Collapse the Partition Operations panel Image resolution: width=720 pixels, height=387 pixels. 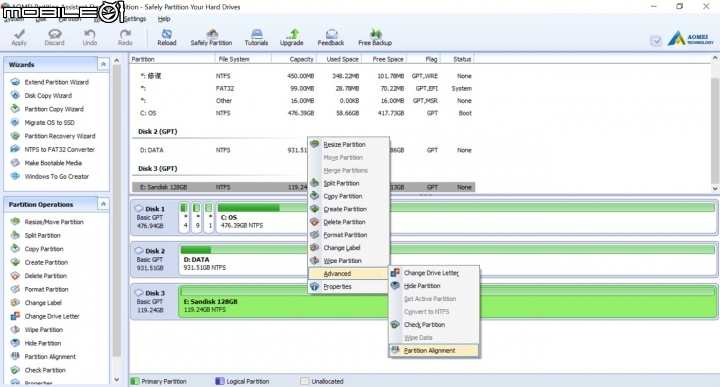pos(103,204)
